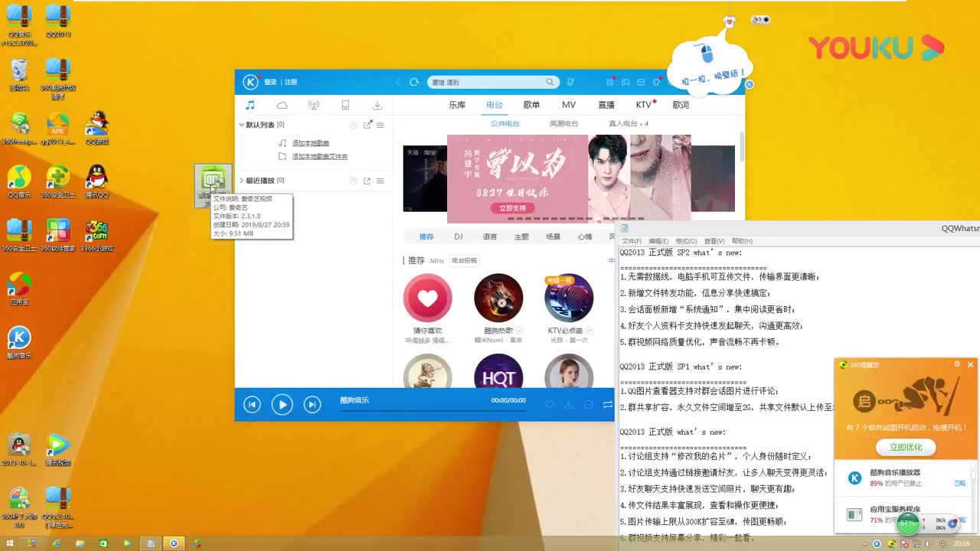Select the 真人电台 sub-tab
Image resolution: width=980 pixels, height=551 pixels.
click(x=623, y=124)
